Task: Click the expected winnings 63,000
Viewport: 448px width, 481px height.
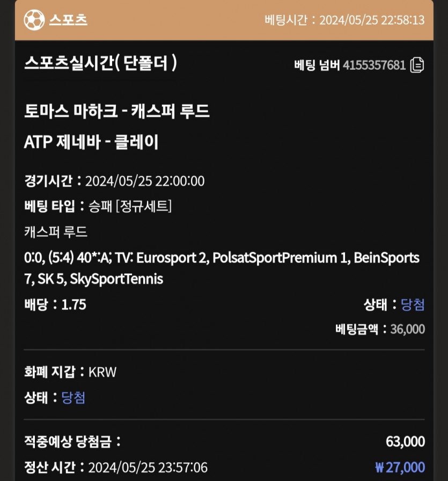Action: pos(405,442)
